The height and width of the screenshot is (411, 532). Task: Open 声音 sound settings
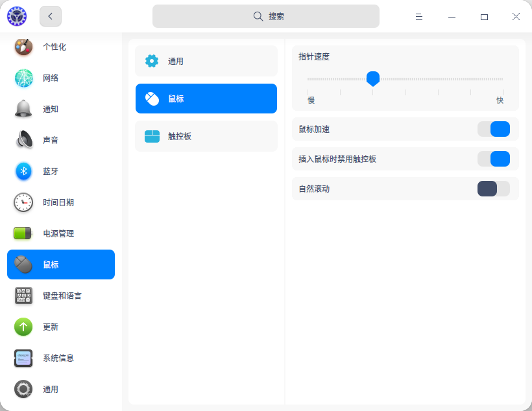pos(61,140)
